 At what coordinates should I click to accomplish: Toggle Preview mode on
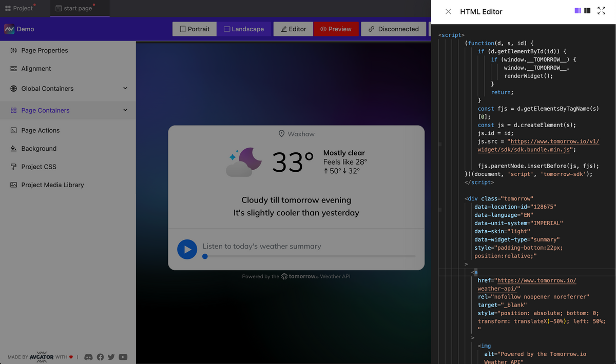click(x=336, y=29)
